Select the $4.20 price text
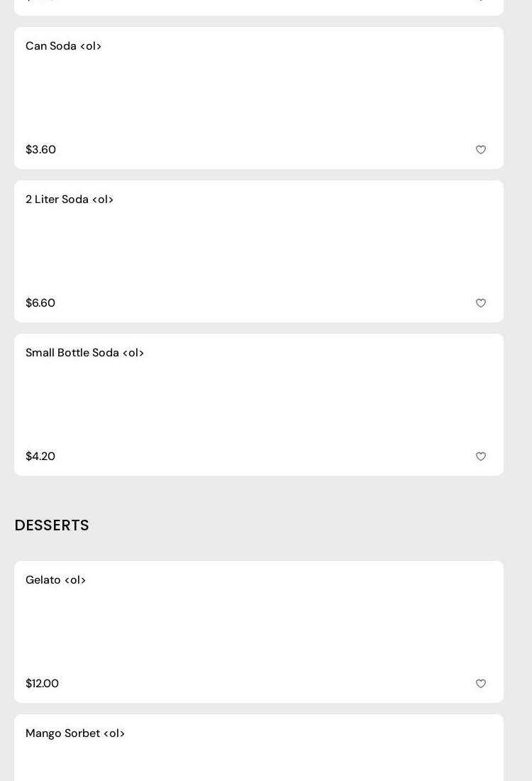532x781 pixels. 40,457
